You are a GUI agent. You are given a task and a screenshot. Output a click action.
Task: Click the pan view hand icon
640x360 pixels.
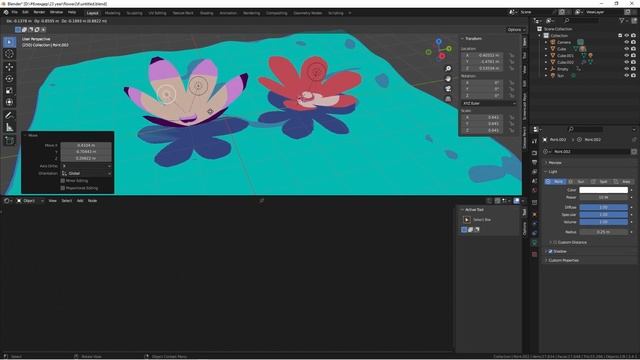point(448,79)
